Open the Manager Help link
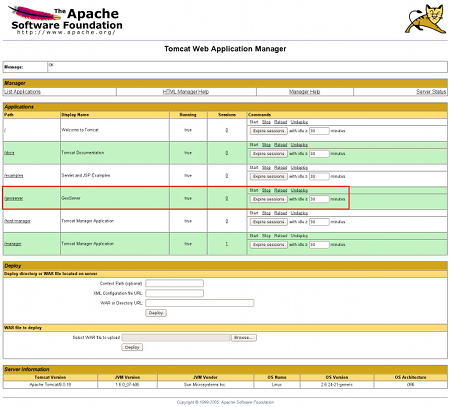Image resolution: width=450 pixels, height=407 pixels. pyautogui.click(x=304, y=92)
